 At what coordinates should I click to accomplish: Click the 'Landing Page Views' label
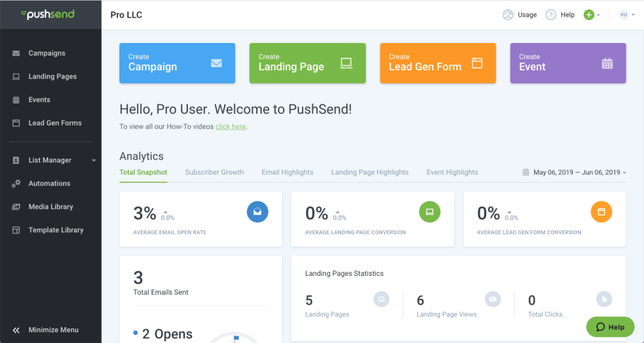[447, 314]
